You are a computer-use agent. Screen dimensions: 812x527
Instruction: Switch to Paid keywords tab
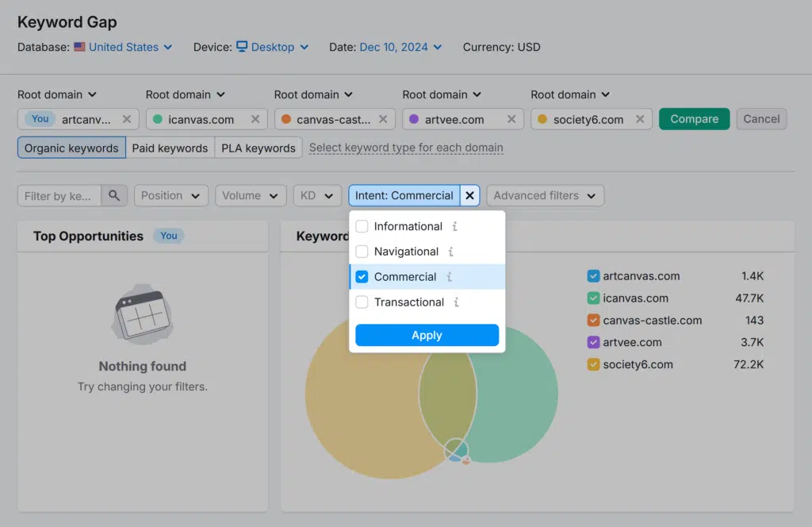click(x=170, y=148)
